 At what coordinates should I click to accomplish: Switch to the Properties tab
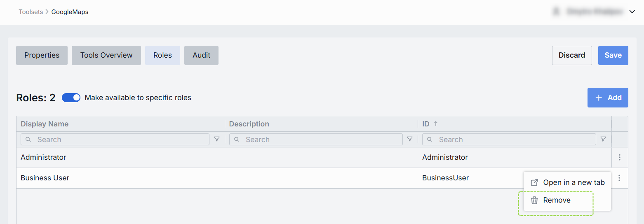[x=42, y=55]
